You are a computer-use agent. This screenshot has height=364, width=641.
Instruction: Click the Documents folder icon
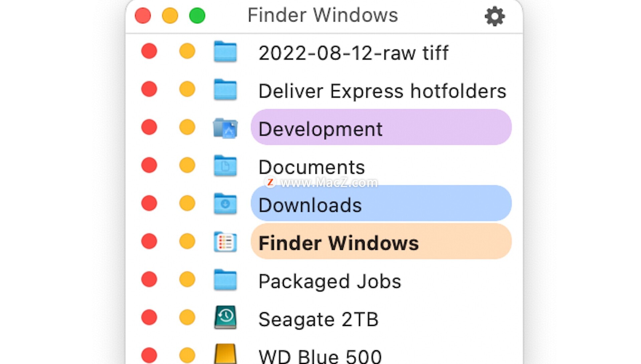tap(225, 165)
